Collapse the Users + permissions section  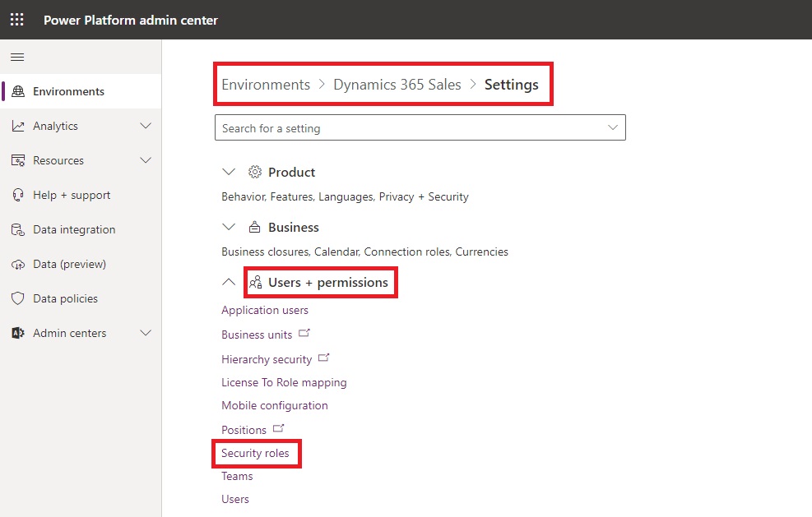coord(229,282)
